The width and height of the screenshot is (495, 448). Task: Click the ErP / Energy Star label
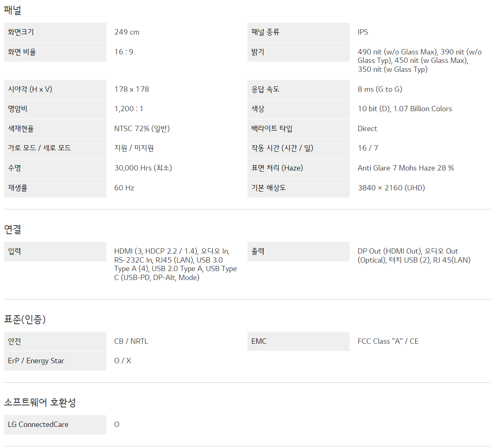[x=36, y=361]
